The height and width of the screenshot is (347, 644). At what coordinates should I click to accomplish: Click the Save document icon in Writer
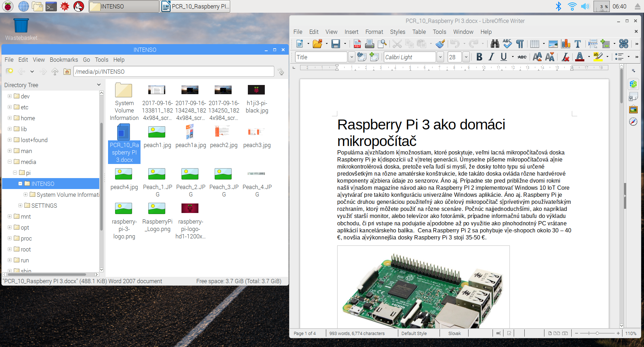335,44
